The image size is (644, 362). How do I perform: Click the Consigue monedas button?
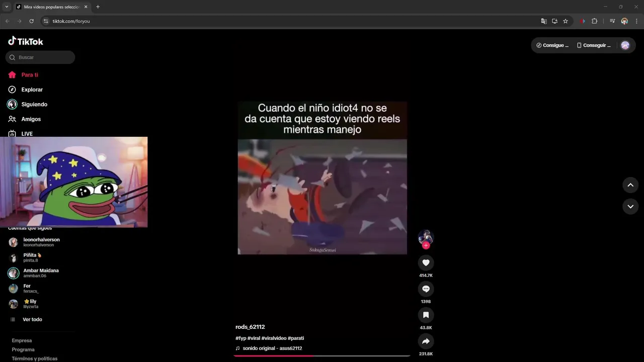(x=552, y=45)
